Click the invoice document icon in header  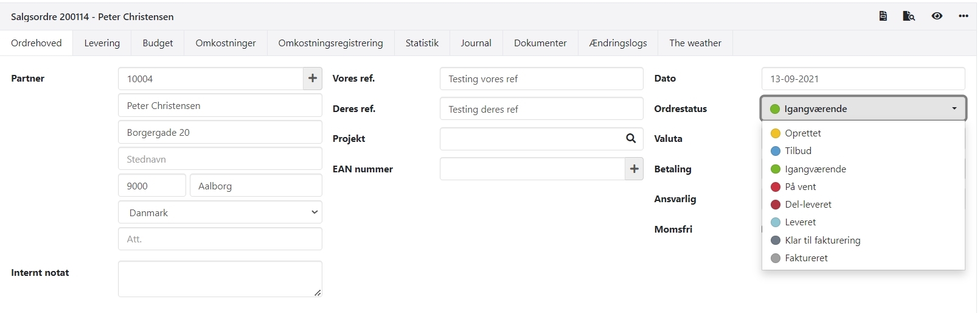tap(883, 16)
